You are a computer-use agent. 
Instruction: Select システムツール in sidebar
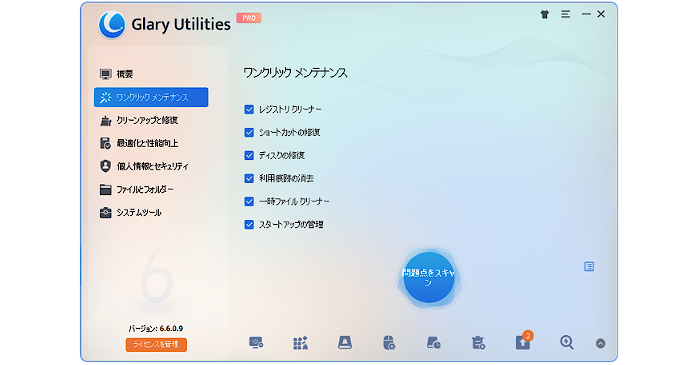tap(151, 212)
